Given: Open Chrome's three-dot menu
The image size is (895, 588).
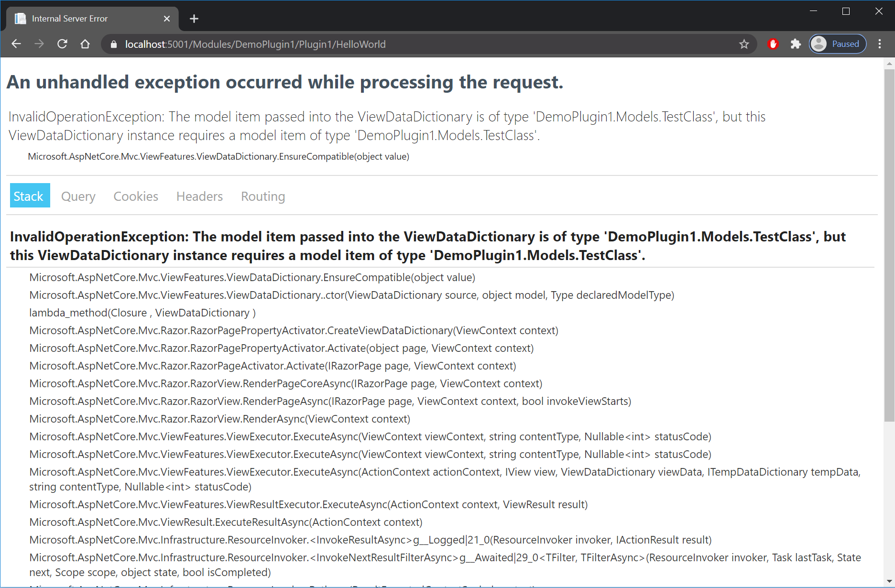Looking at the screenshot, I should [x=880, y=44].
